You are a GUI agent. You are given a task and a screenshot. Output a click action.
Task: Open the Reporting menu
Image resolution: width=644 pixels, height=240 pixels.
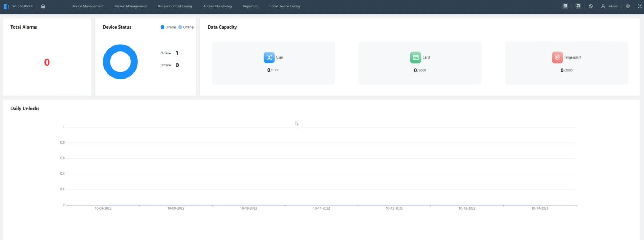point(250,6)
